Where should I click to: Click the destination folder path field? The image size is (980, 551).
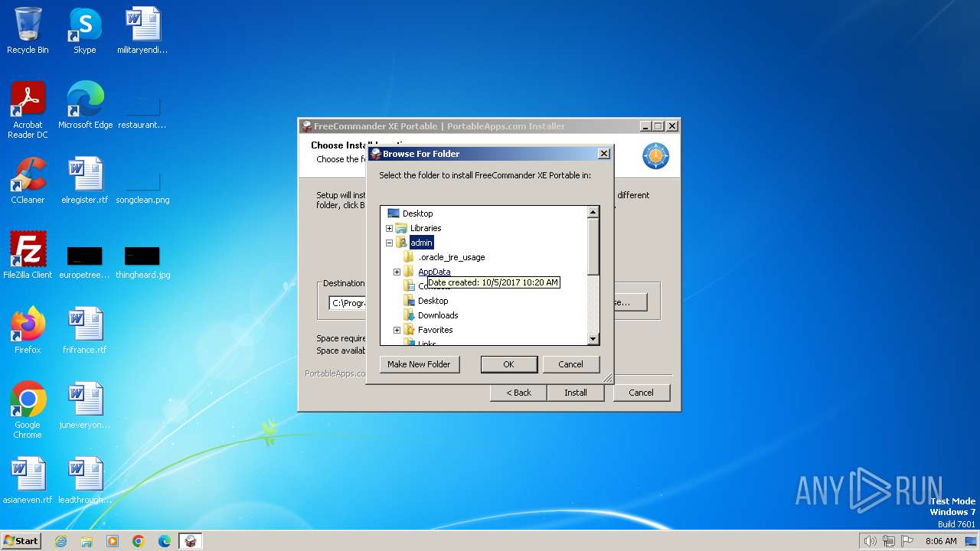pos(348,303)
